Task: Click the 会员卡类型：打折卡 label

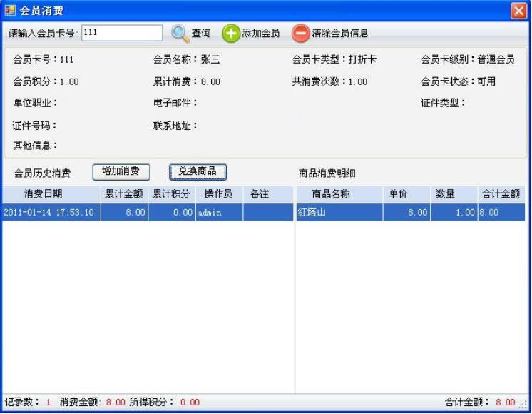Action: coord(334,59)
